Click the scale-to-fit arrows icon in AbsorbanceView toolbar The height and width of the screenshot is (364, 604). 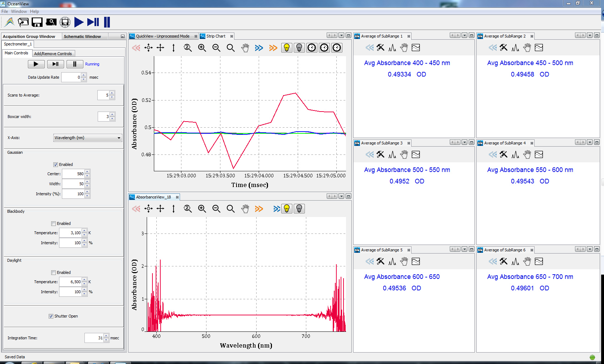pos(148,209)
